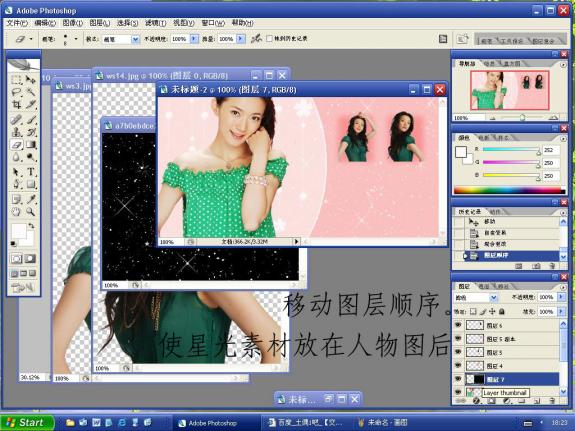Image resolution: width=575 pixels, height=431 pixels.
Task: Select the Path Selection tool
Action: click(x=17, y=172)
